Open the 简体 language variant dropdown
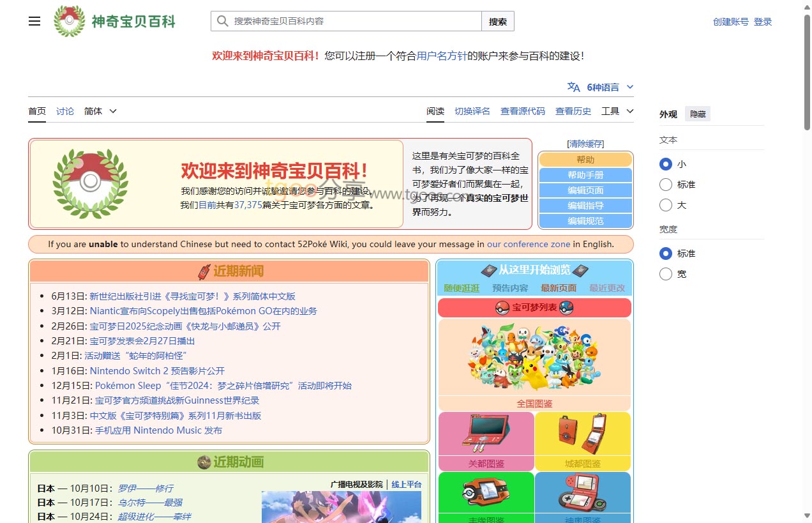The width and height of the screenshot is (812, 523). [100, 111]
